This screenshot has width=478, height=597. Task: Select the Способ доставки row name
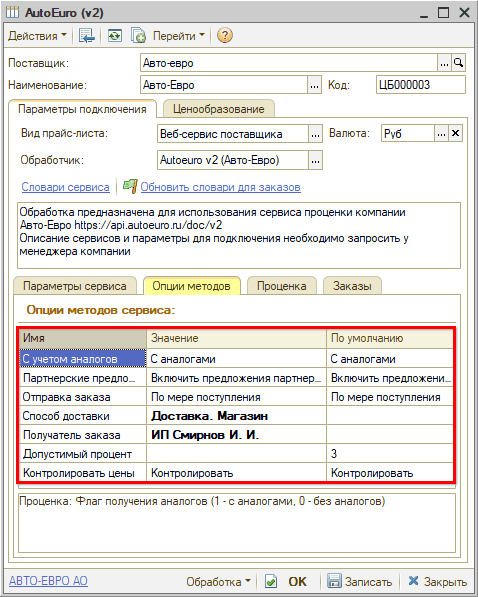pos(83,416)
